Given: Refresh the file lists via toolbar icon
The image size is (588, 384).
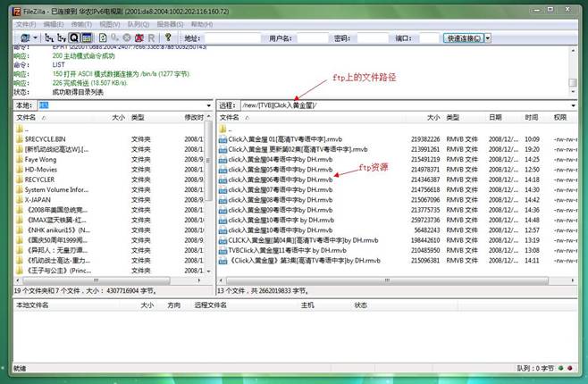Looking at the screenshot, I should 103,38.
